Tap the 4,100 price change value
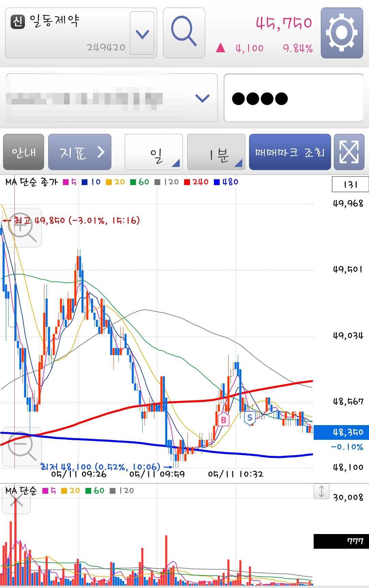This screenshot has height=588, width=369. [x=249, y=48]
